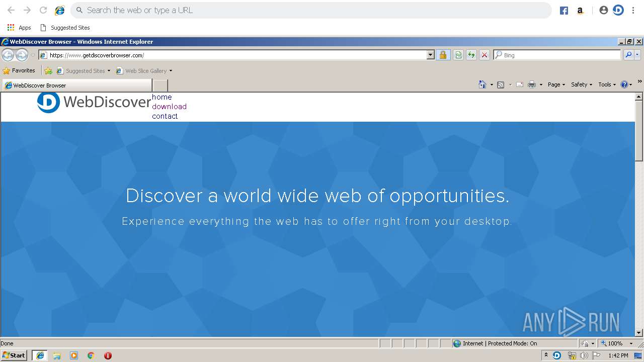
Task: Open the recent pages dropdown arrow
Action: [33, 55]
